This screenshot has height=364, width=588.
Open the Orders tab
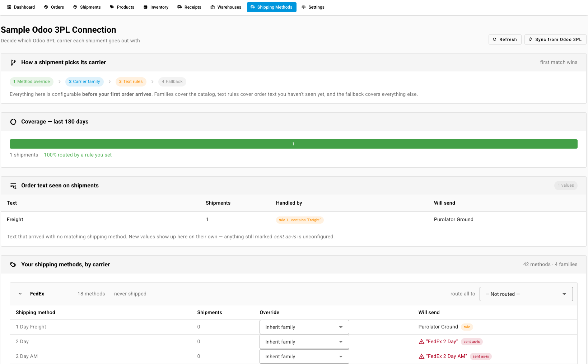click(54, 7)
